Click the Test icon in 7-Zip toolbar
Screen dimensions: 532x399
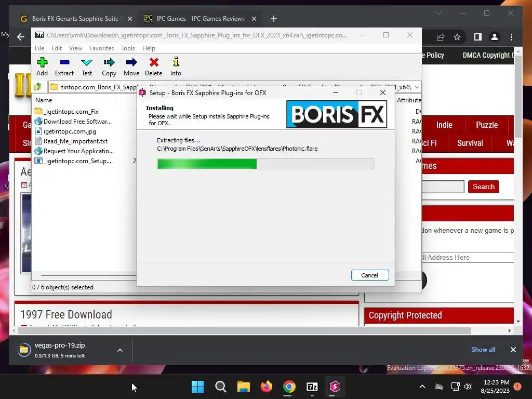tap(87, 66)
